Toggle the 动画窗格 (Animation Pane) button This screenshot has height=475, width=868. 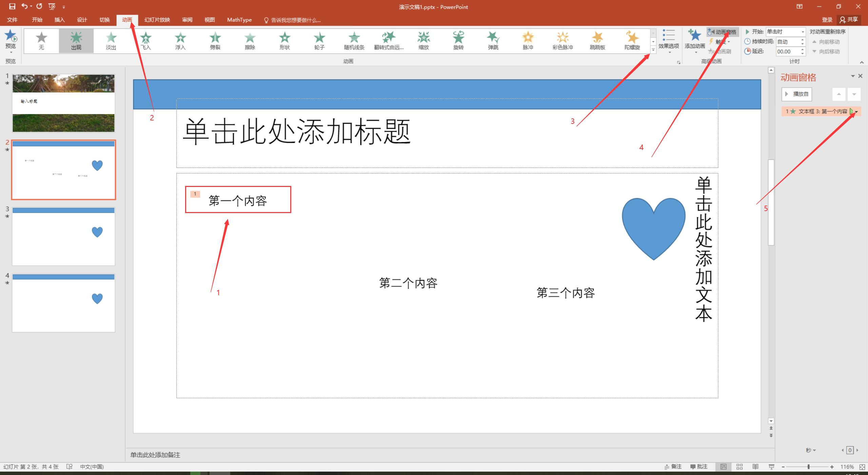click(x=723, y=32)
